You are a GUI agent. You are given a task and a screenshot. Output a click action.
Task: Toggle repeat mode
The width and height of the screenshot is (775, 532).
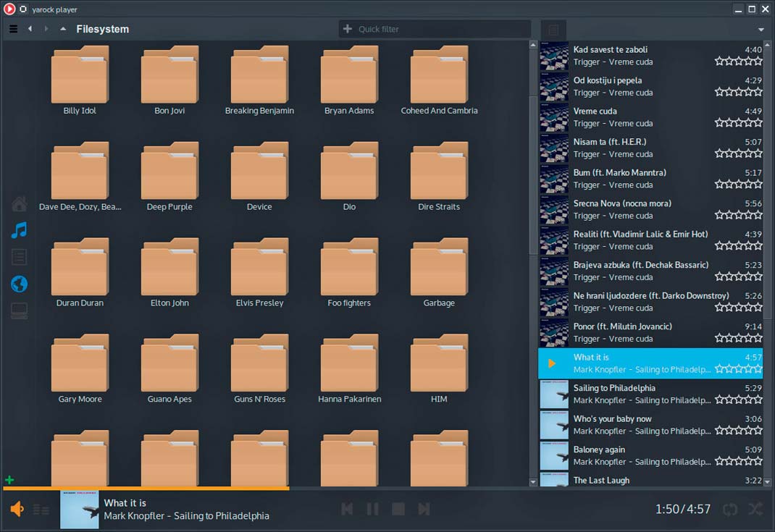[x=730, y=509]
